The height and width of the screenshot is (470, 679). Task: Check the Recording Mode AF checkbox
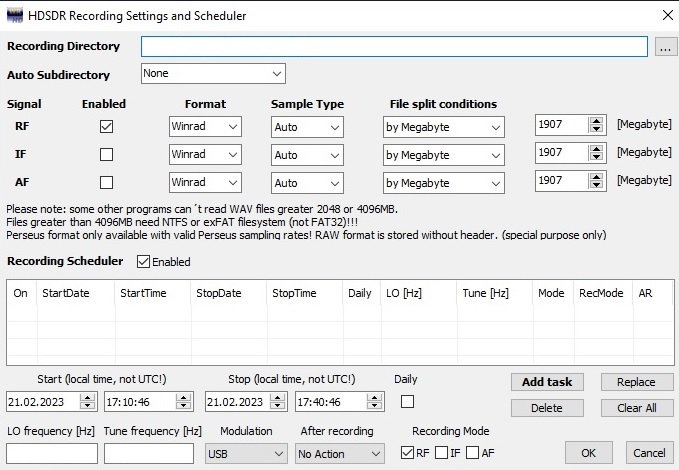tap(472, 453)
